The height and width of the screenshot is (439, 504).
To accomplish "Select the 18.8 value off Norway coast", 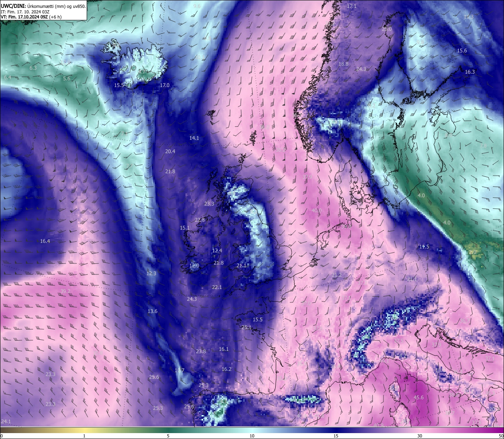I will pyautogui.click(x=343, y=64).
